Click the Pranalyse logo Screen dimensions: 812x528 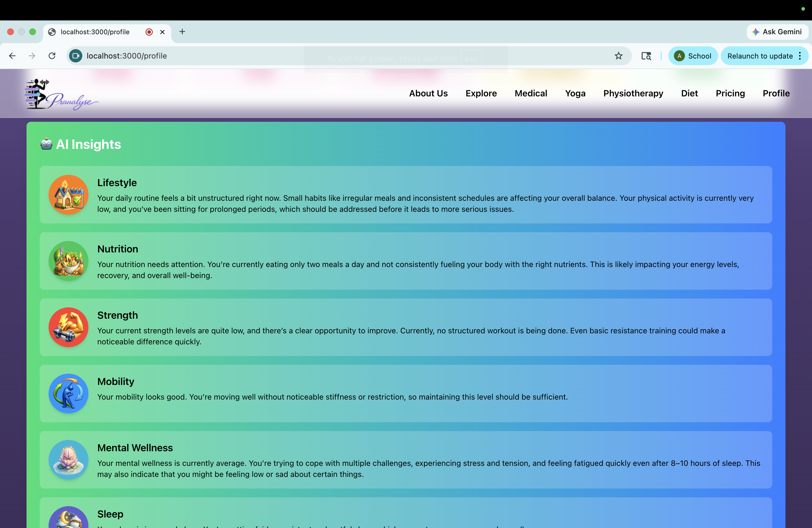point(61,94)
